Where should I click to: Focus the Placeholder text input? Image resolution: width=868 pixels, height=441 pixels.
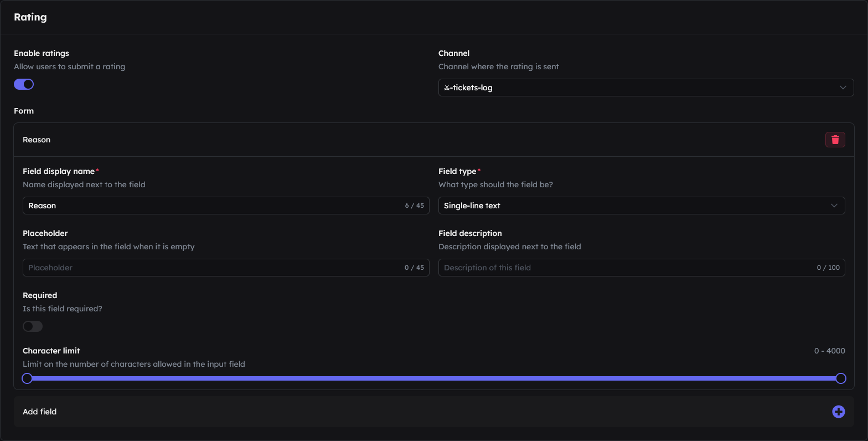tap(226, 268)
